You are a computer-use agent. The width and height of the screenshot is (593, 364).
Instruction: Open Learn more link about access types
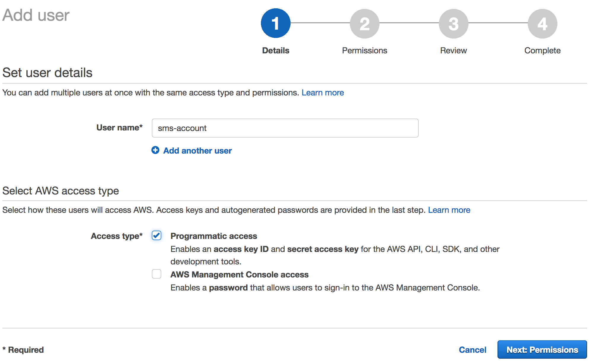point(449,210)
